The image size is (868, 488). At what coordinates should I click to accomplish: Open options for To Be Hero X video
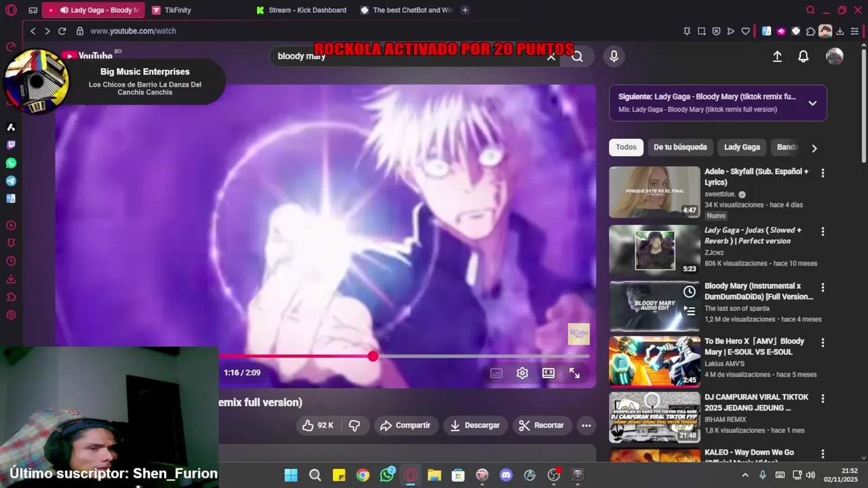click(823, 343)
